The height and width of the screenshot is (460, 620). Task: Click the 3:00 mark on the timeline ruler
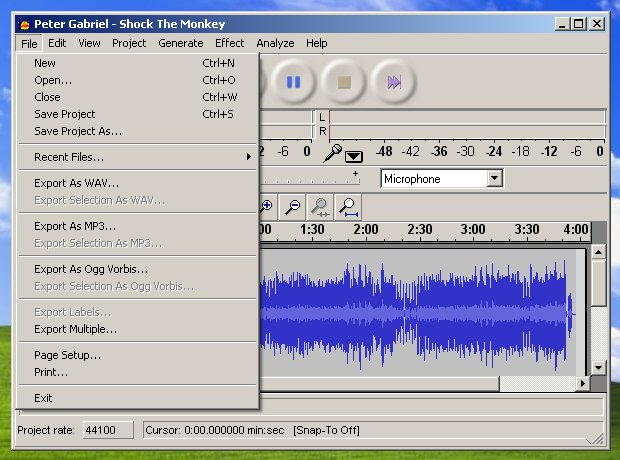pyautogui.click(x=473, y=229)
